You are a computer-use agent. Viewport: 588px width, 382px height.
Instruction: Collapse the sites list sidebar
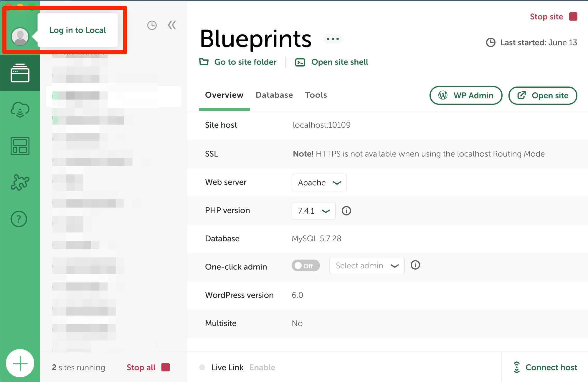tap(172, 25)
